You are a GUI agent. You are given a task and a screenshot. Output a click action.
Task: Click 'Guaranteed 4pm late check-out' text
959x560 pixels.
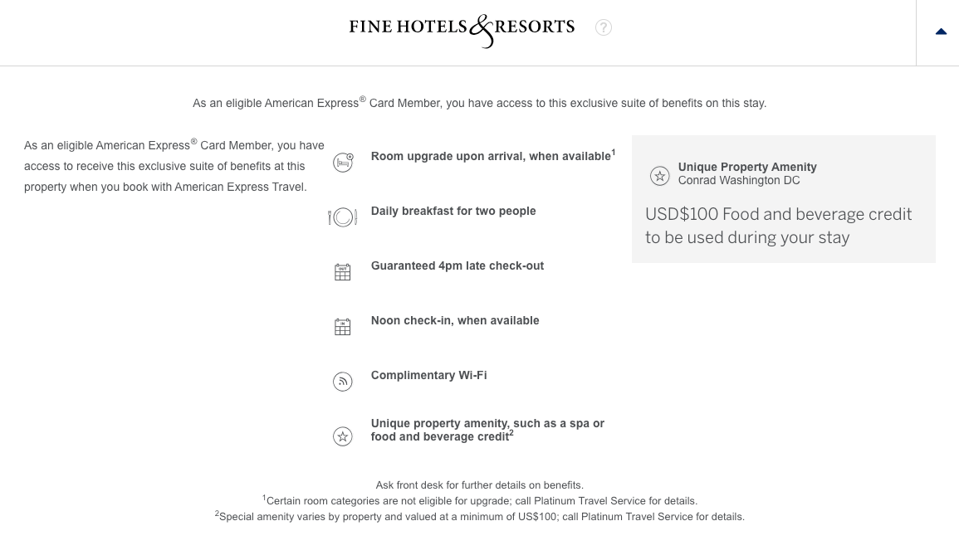click(x=457, y=265)
